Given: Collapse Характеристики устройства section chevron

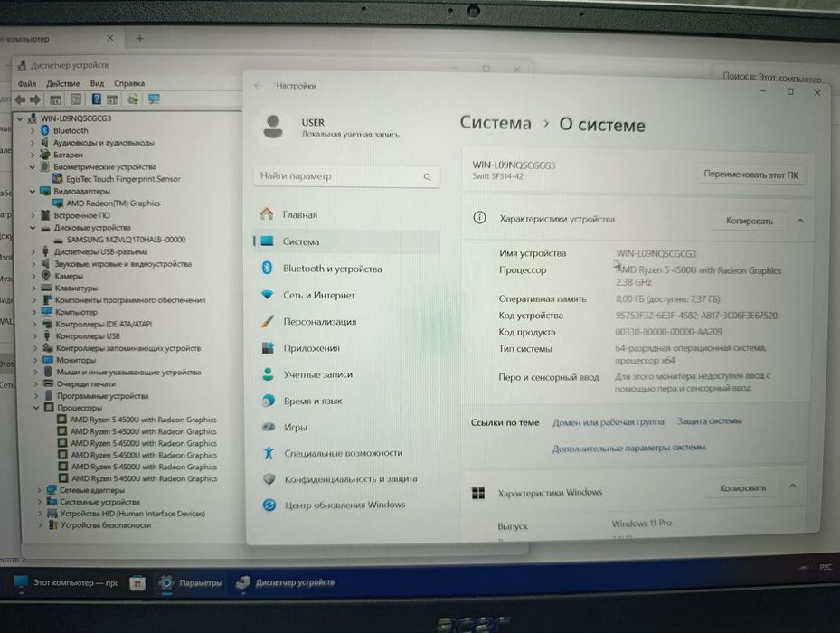Looking at the screenshot, I should pyautogui.click(x=800, y=221).
